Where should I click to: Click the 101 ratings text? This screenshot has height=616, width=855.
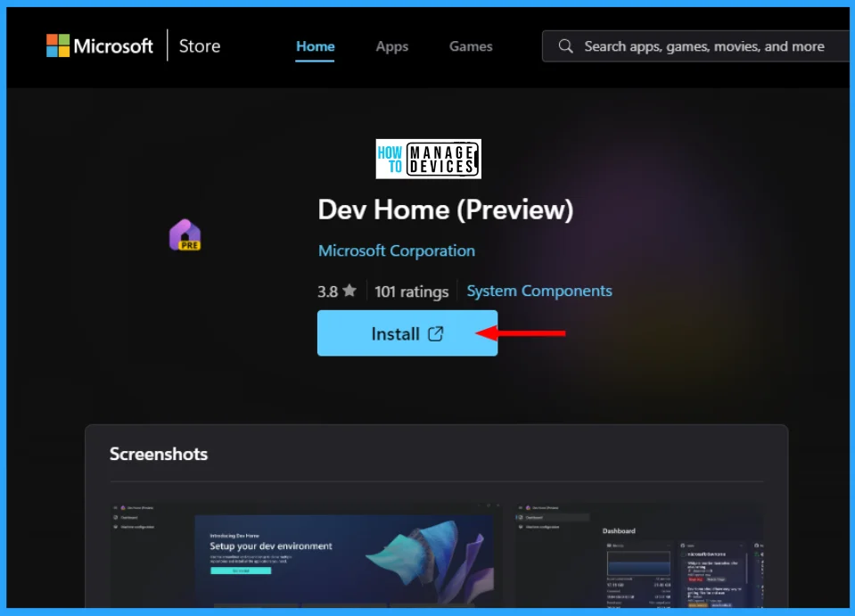click(411, 292)
